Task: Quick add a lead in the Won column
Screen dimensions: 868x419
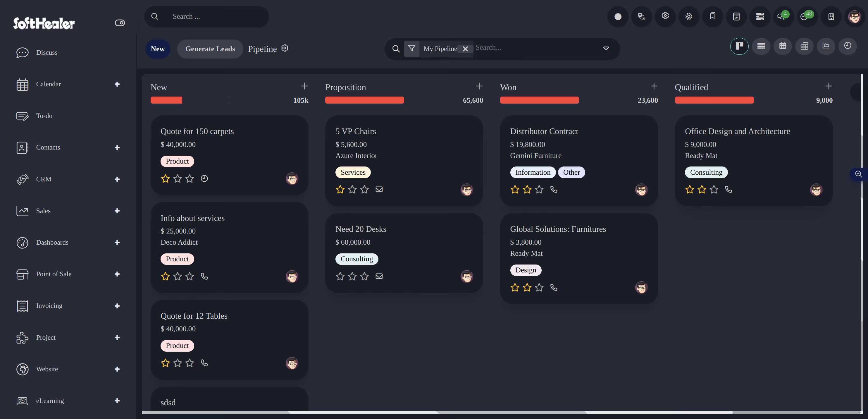Action: [x=654, y=86]
